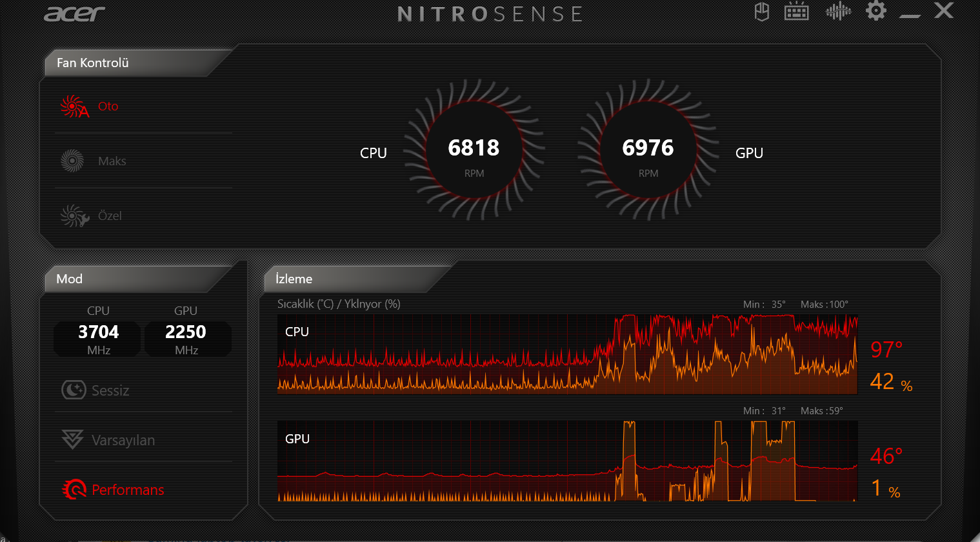Screen dimensions: 980x542
Task: Click the "Sıcaklık (°C) / Yklnyor (%)" label
Action: (339, 304)
